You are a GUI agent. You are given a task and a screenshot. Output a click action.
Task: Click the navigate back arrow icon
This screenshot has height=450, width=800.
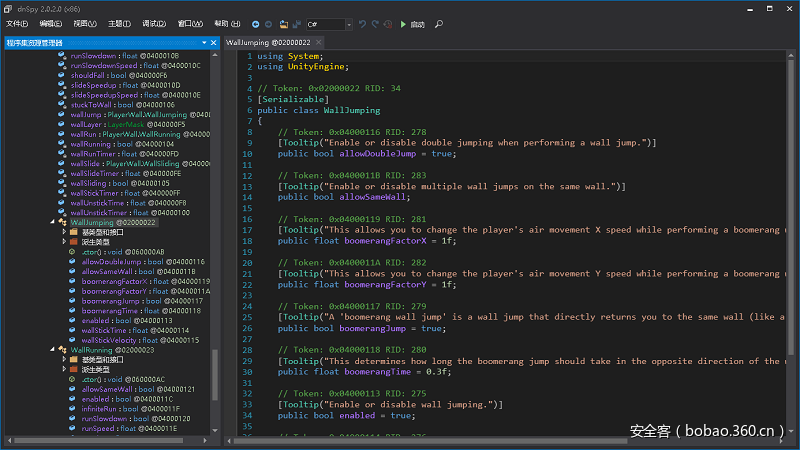pos(255,23)
